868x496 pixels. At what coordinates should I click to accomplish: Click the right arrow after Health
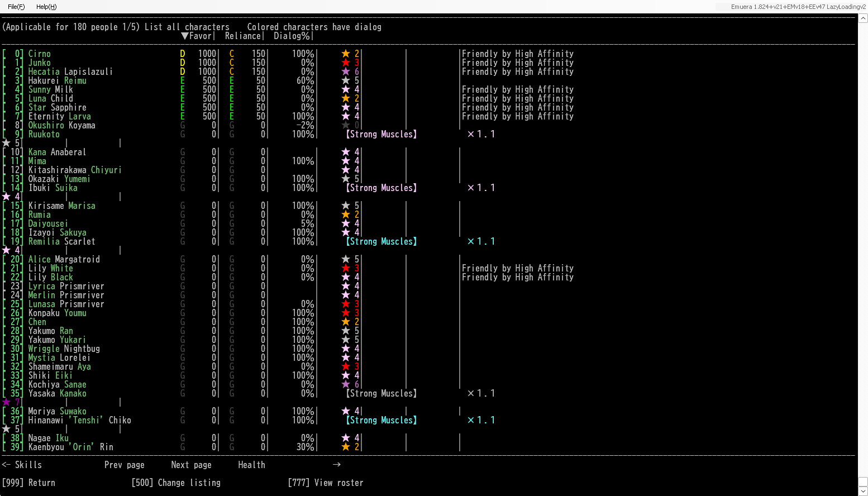(337, 465)
